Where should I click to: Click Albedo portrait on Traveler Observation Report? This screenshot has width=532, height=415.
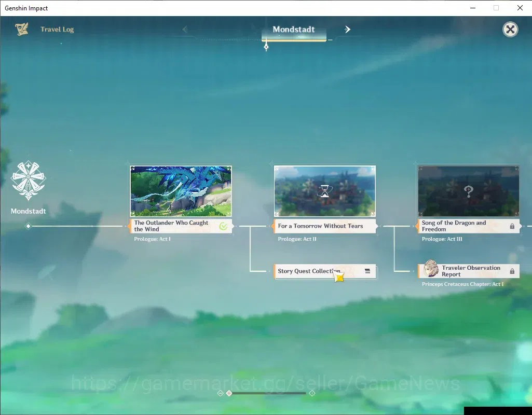pyautogui.click(x=431, y=269)
